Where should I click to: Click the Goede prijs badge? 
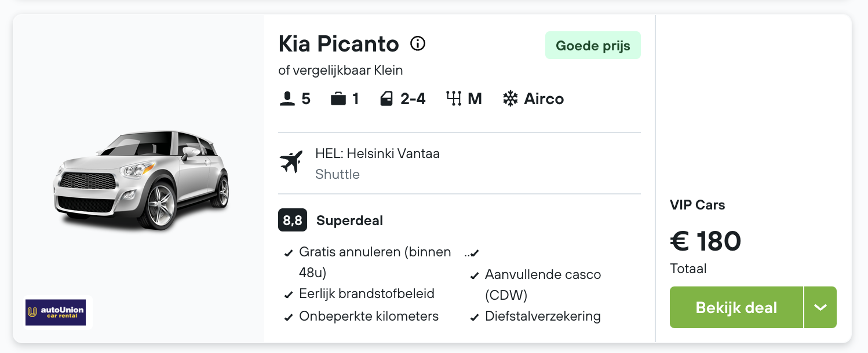[593, 45]
